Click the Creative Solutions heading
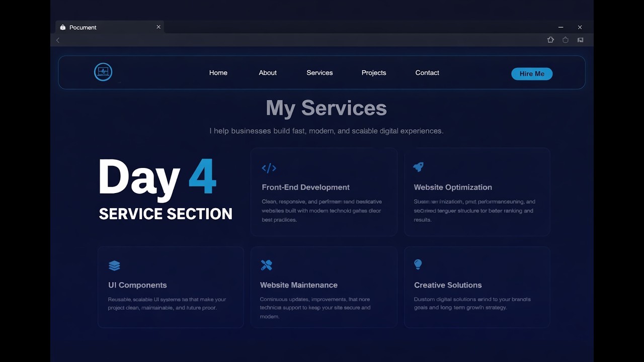 pyautogui.click(x=448, y=285)
